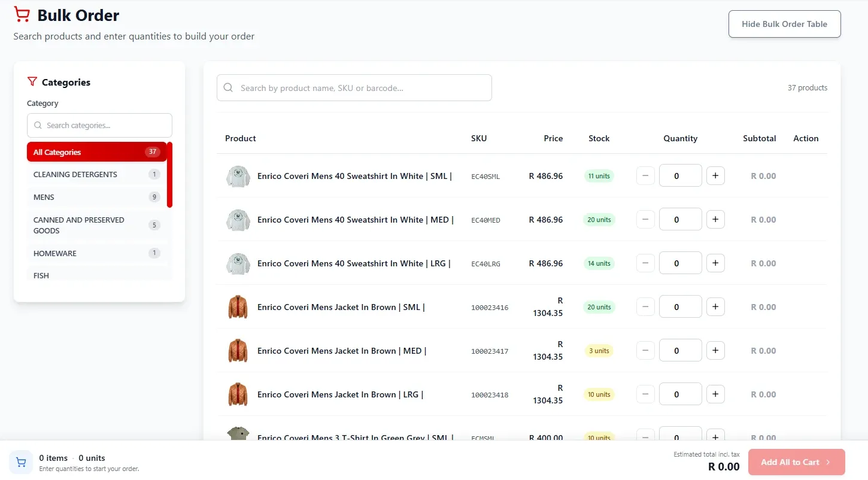The height and width of the screenshot is (480, 868).
Task: Decrease quantity for Sweatshirt In White LRG
Action: [x=645, y=263]
